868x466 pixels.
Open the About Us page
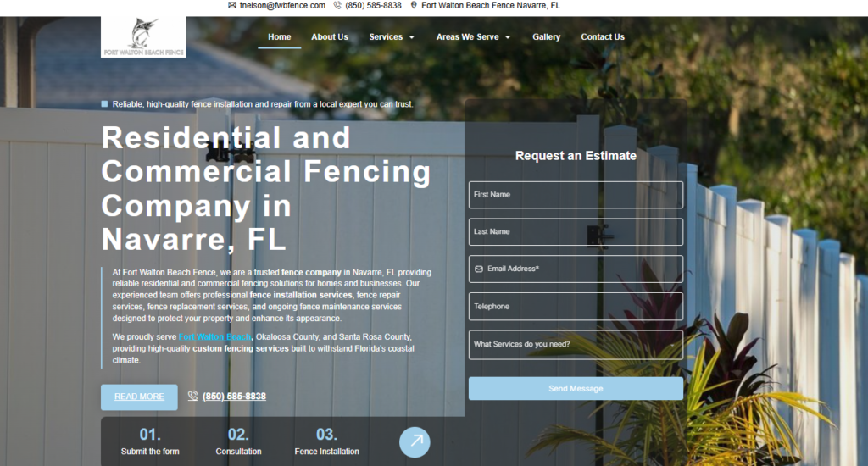pyautogui.click(x=330, y=36)
